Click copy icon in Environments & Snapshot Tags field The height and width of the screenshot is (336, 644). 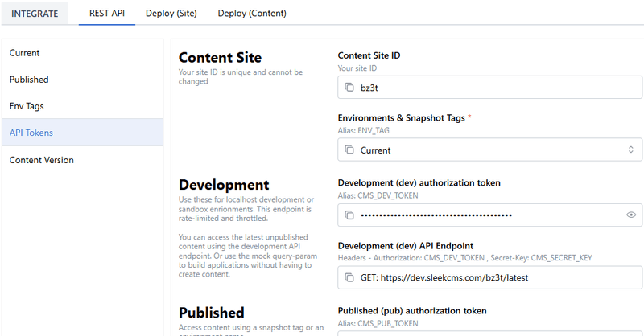349,150
